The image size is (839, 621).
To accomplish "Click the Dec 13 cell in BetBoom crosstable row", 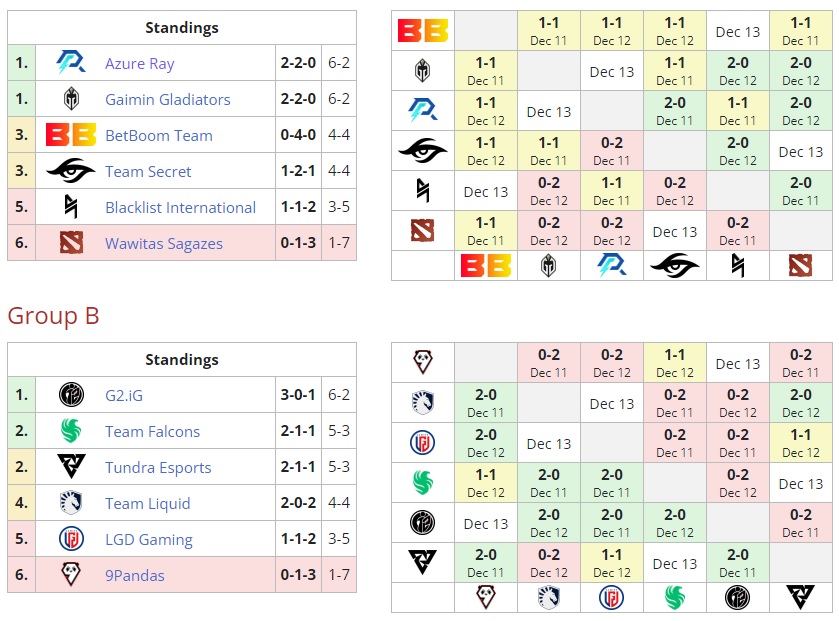I will (x=737, y=32).
